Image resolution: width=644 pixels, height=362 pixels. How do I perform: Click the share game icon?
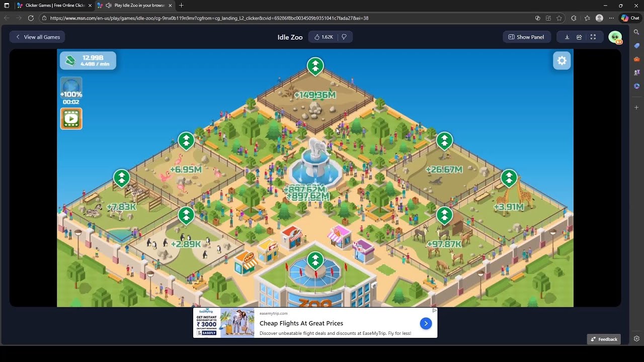coord(580,37)
